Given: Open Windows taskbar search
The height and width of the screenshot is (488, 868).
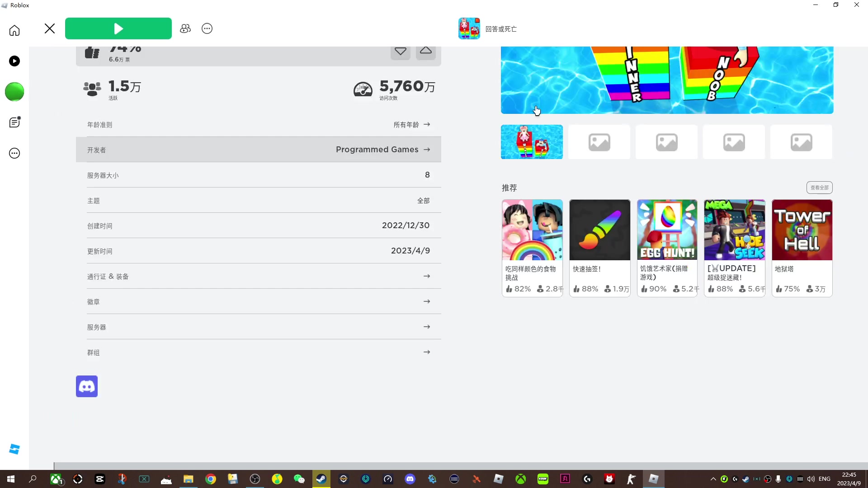Looking at the screenshot, I should click(x=33, y=479).
